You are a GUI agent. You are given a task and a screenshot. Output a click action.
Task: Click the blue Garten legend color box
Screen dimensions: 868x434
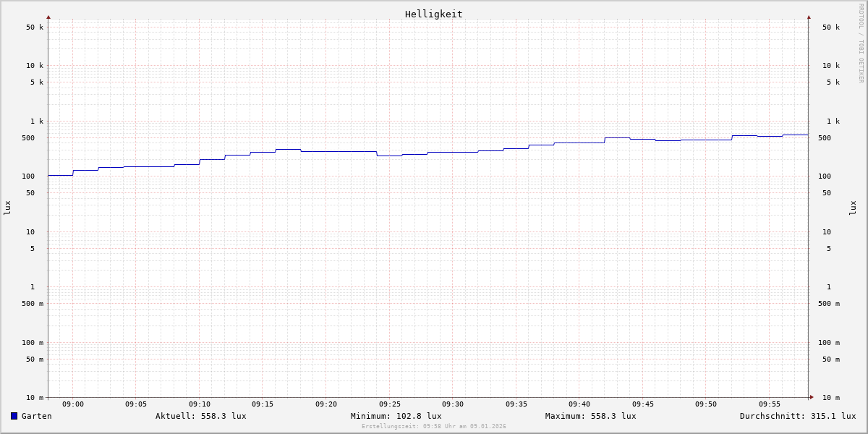(14, 416)
